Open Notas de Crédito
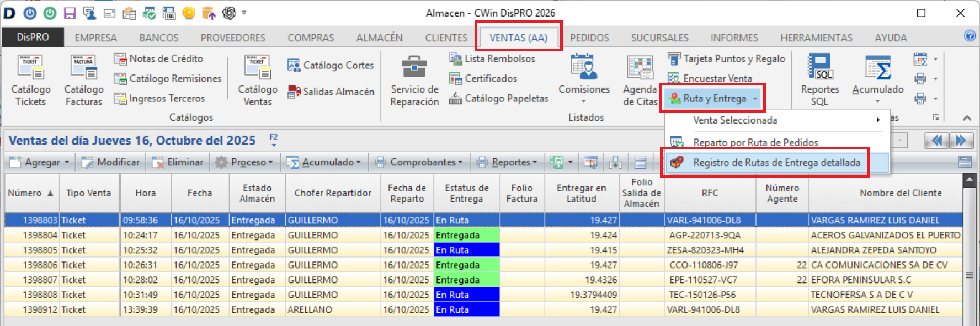 pos(158,58)
